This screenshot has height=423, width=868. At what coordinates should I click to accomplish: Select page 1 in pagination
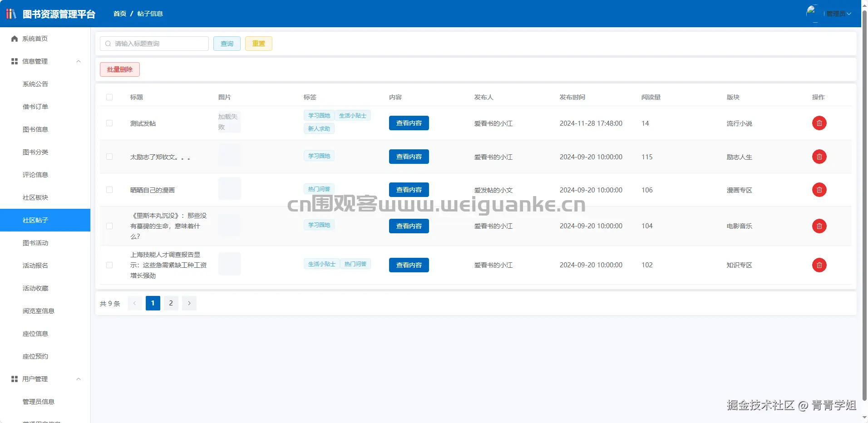pos(153,303)
